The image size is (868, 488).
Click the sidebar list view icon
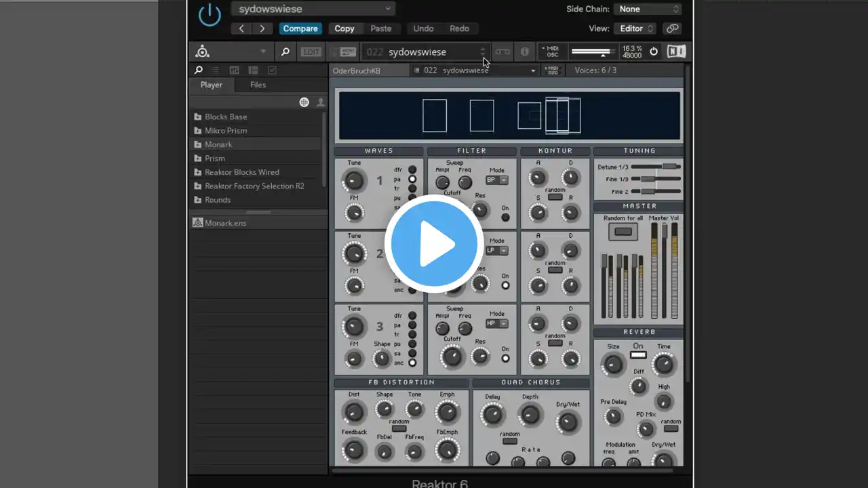pos(216,70)
